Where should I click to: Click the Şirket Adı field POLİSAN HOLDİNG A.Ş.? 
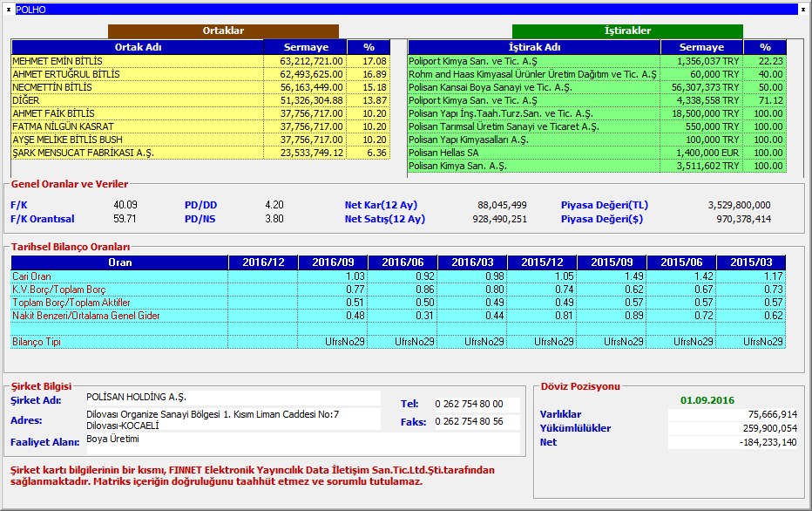coord(233,398)
